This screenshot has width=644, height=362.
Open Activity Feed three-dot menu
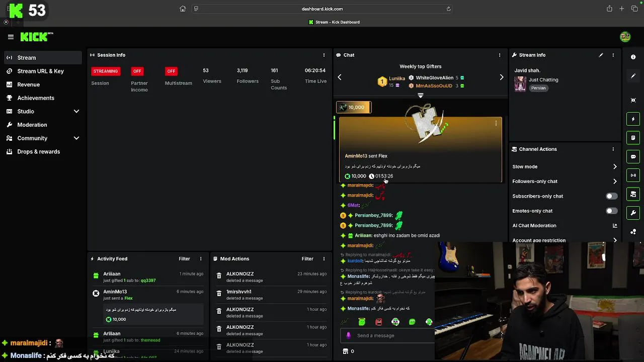coord(201,259)
